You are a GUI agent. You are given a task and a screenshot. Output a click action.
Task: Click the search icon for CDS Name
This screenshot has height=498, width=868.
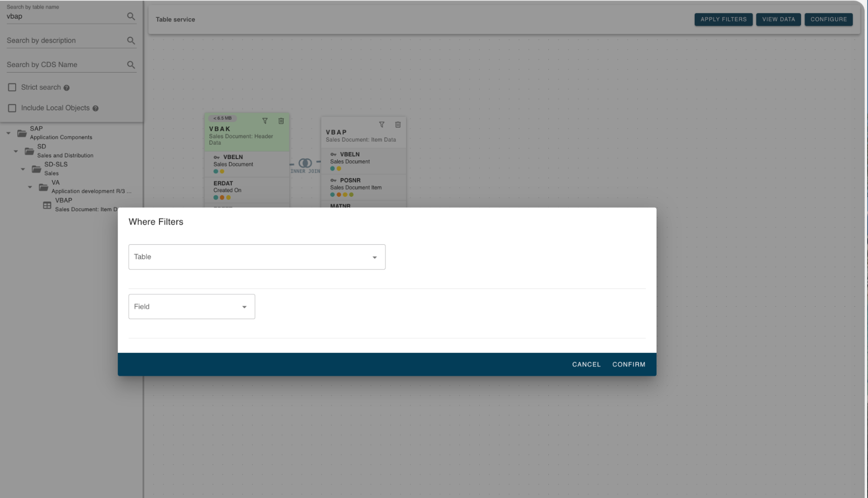(x=130, y=64)
